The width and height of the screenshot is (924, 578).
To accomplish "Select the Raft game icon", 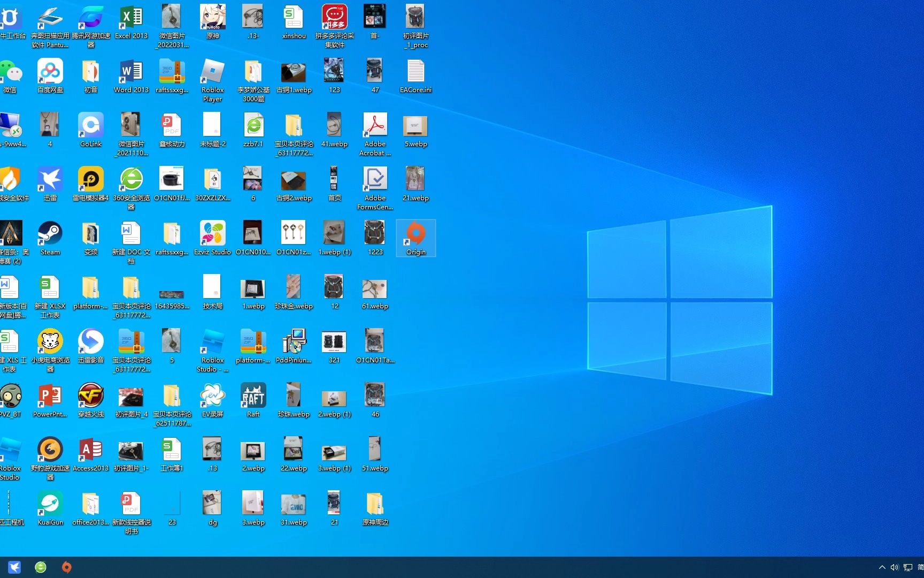I will (253, 400).
